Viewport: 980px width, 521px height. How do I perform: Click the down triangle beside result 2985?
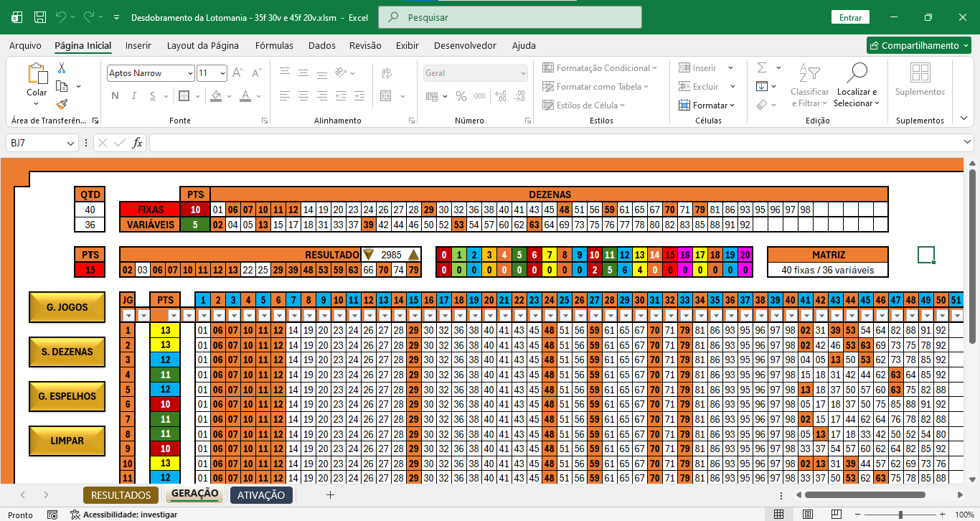click(369, 255)
